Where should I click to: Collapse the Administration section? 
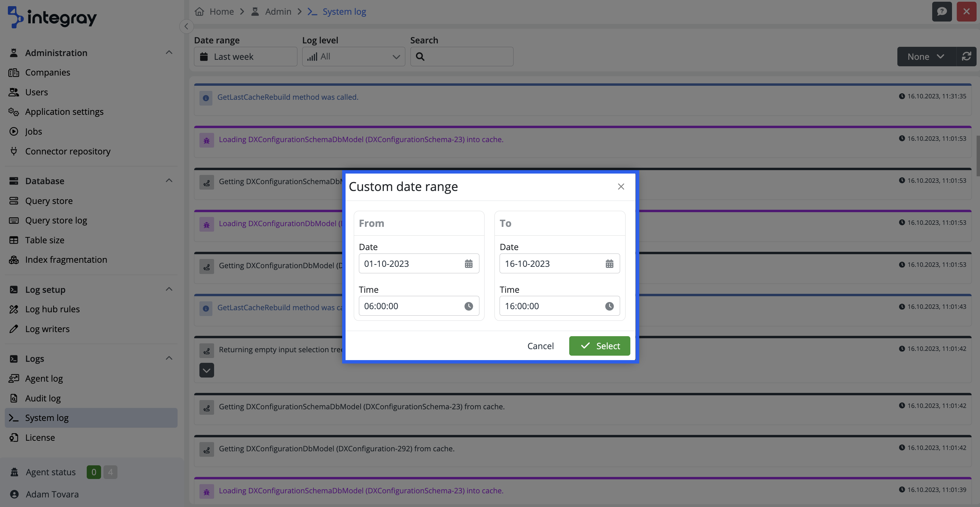[169, 53]
